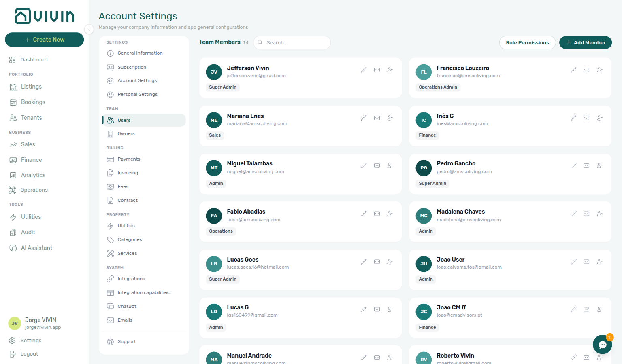Screen dimensions: 622x364
Task: Click the Add Member button
Action: pos(586,42)
